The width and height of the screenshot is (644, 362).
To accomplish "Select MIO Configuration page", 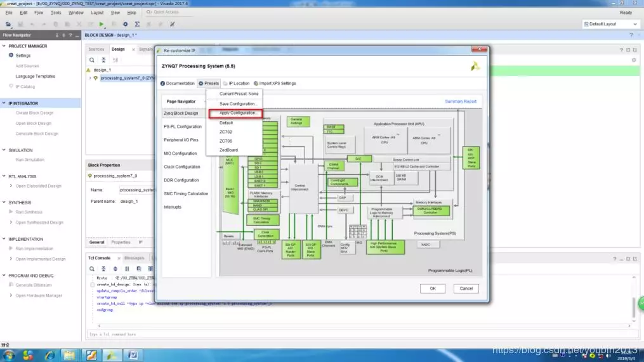I will [x=180, y=153].
